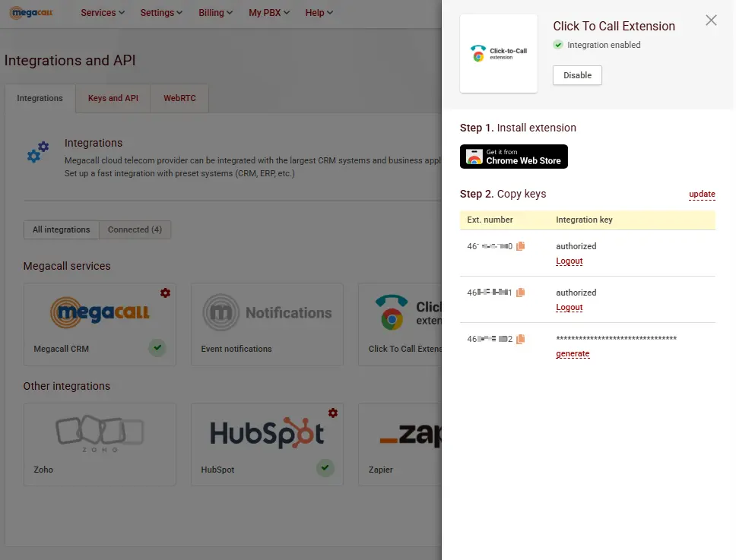Expand the Billing menu
The image size is (736, 560).
[x=215, y=13]
